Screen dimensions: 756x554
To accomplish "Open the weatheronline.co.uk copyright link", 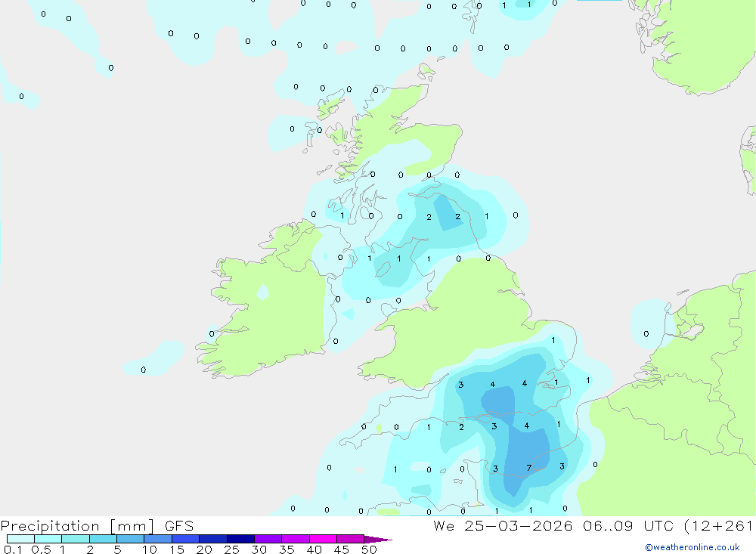I will [692, 547].
